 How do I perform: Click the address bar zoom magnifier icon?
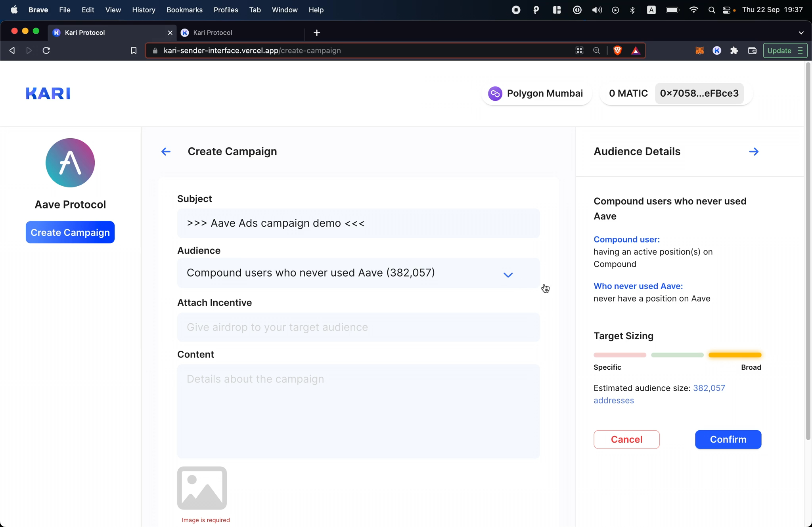click(x=596, y=50)
